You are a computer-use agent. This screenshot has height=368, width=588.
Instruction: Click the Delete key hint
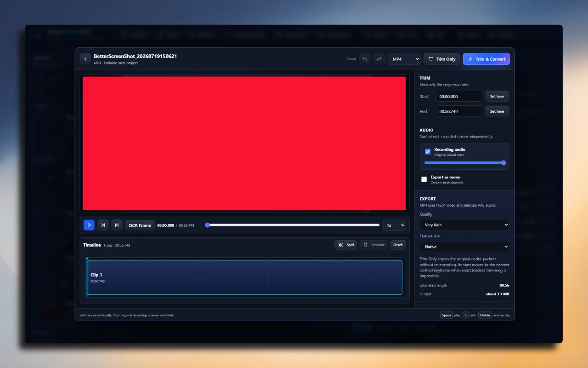[x=485, y=315]
